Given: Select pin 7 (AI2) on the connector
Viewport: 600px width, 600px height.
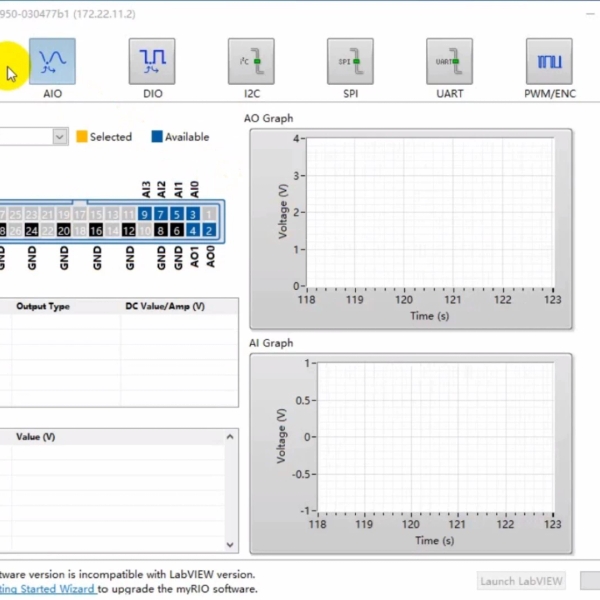Looking at the screenshot, I should [161, 214].
